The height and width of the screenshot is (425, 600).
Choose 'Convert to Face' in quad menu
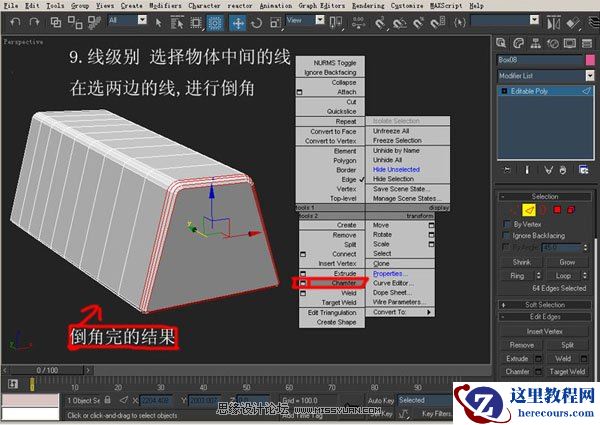tap(333, 131)
